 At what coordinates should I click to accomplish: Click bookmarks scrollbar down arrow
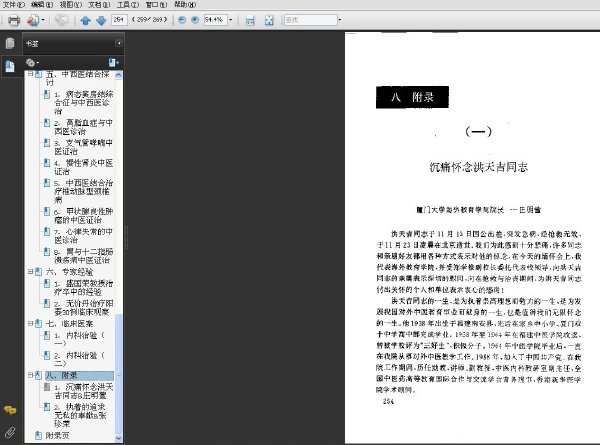coord(119,438)
